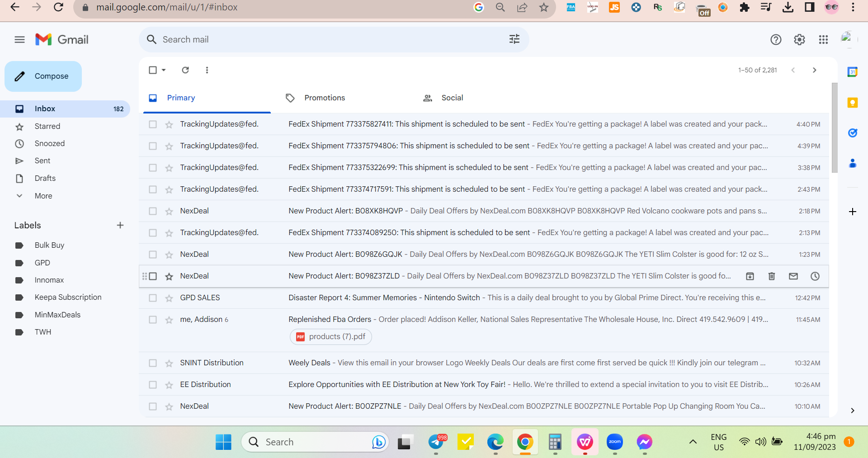Mark the hovered NexDeal email as unread
868x458 pixels.
[x=793, y=276]
